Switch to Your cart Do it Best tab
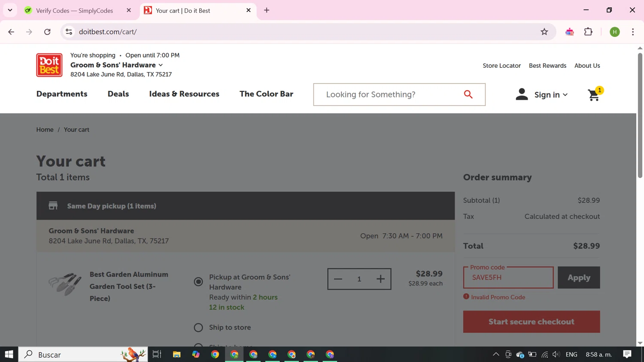 (198, 10)
